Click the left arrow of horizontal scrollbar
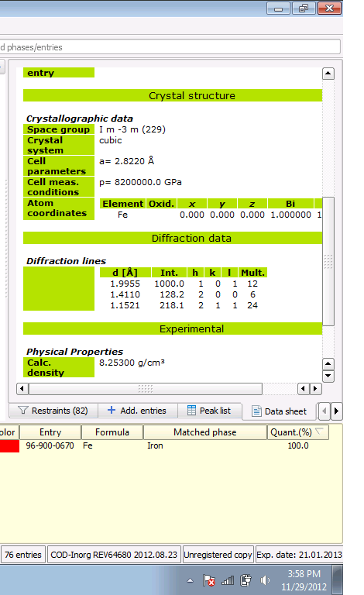 [x=22, y=389]
